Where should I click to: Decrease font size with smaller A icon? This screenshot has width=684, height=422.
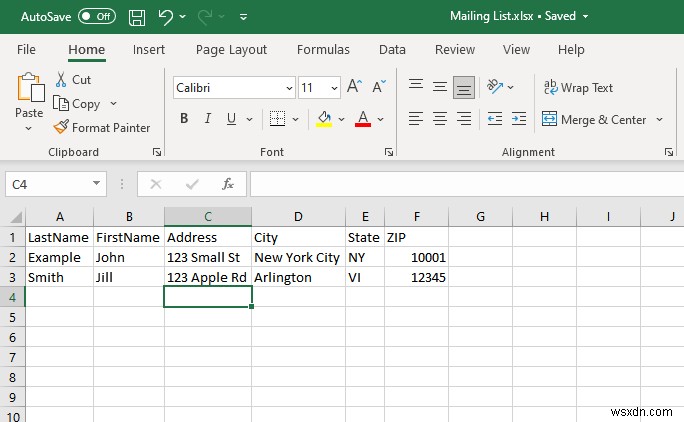point(379,86)
